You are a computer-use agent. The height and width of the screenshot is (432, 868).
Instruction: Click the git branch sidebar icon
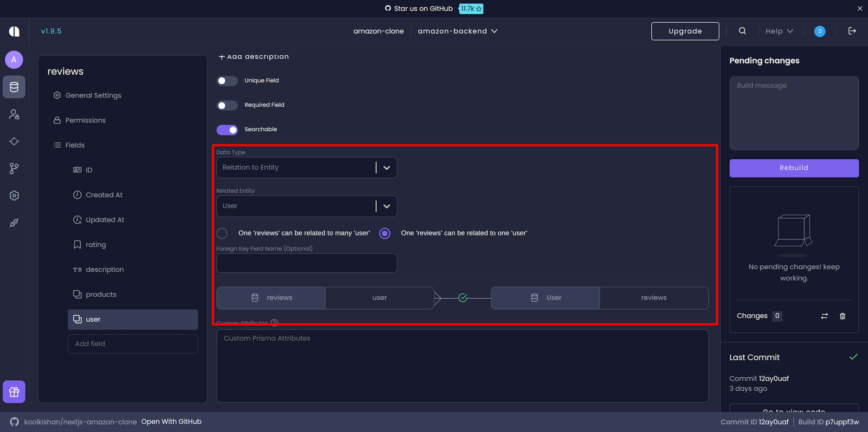click(14, 168)
